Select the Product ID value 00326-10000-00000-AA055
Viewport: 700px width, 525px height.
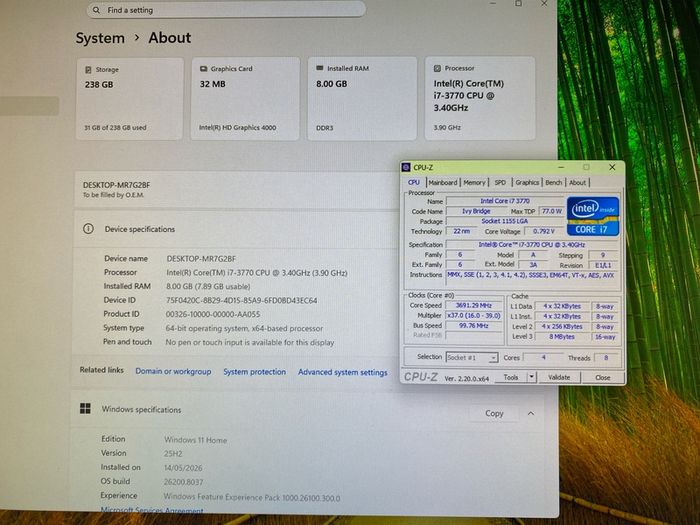212,314
